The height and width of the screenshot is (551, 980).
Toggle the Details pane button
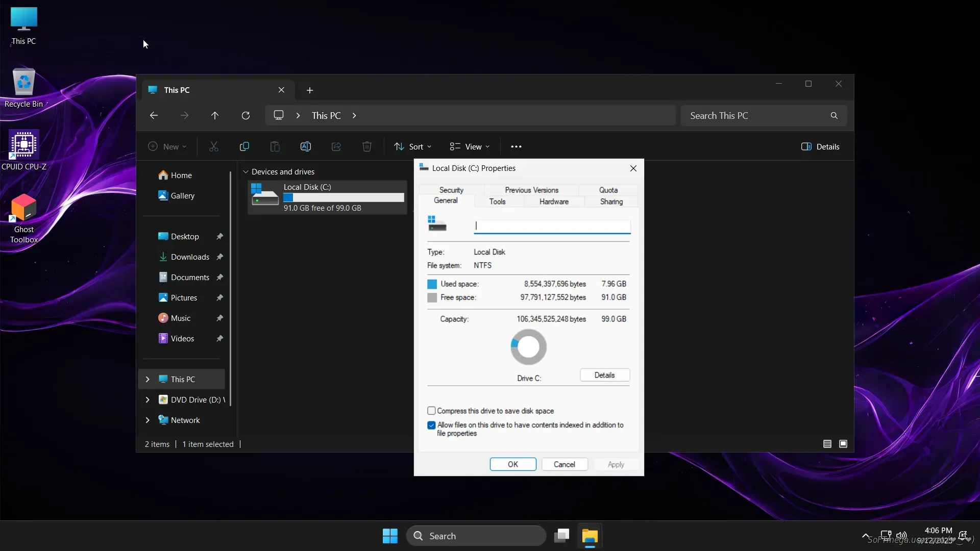820,147
